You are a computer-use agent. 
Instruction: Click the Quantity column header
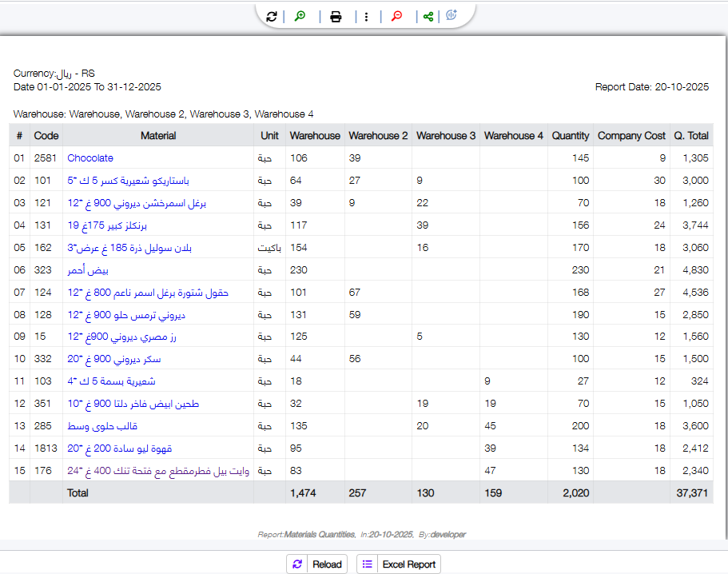pyautogui.click(x=570, y=136)
